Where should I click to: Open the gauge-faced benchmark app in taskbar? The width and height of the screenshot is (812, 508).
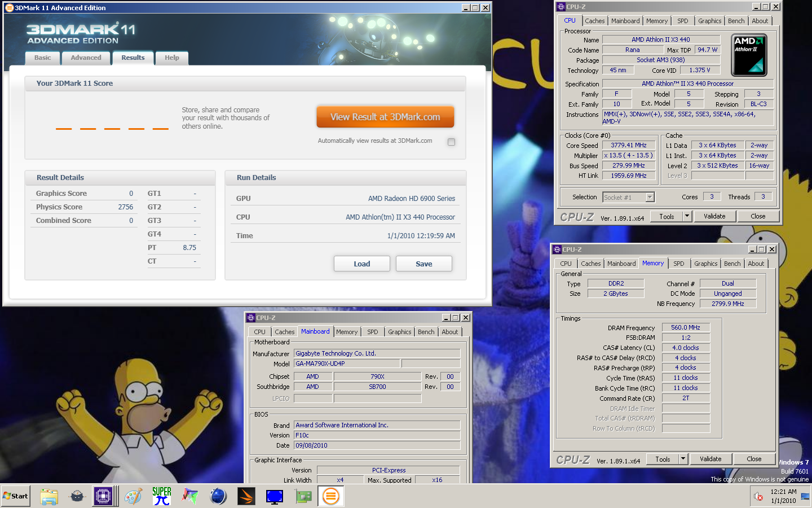(x=77, y=496)
